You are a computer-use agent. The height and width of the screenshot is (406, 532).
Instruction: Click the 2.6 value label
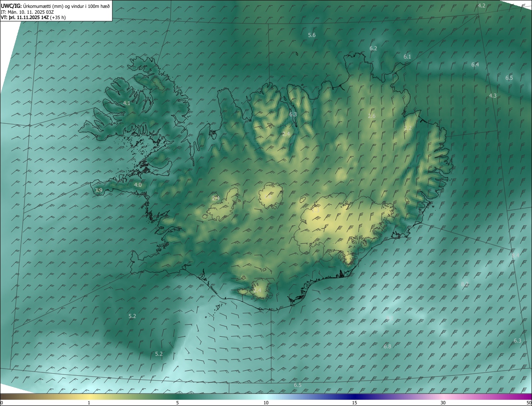pos(372,116)
